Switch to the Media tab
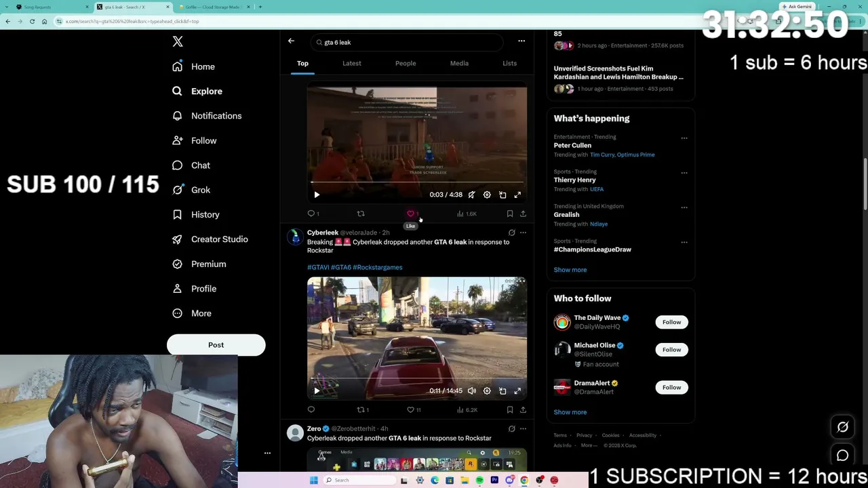The width and height of the screenshot is (868, 488). [x=459, y=63]
